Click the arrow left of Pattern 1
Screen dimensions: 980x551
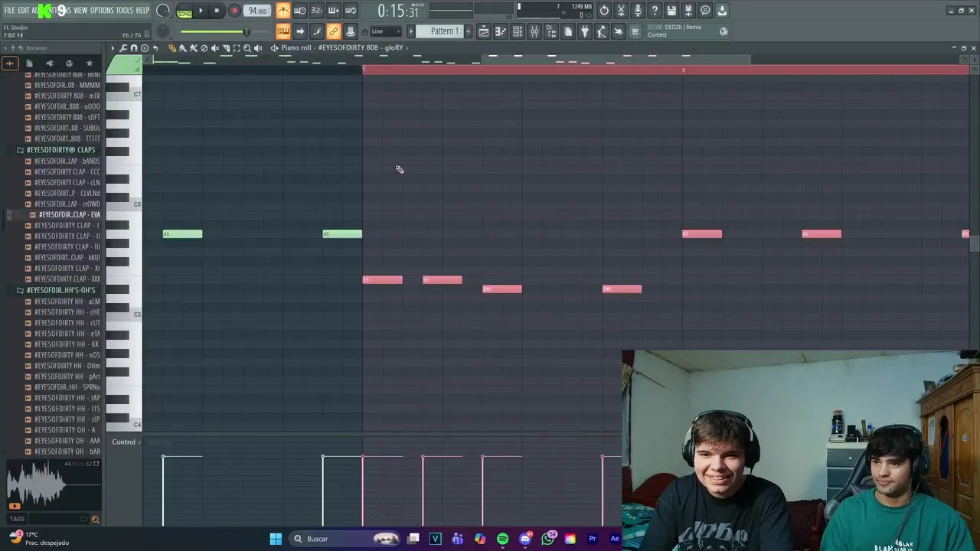coord(410,31)
